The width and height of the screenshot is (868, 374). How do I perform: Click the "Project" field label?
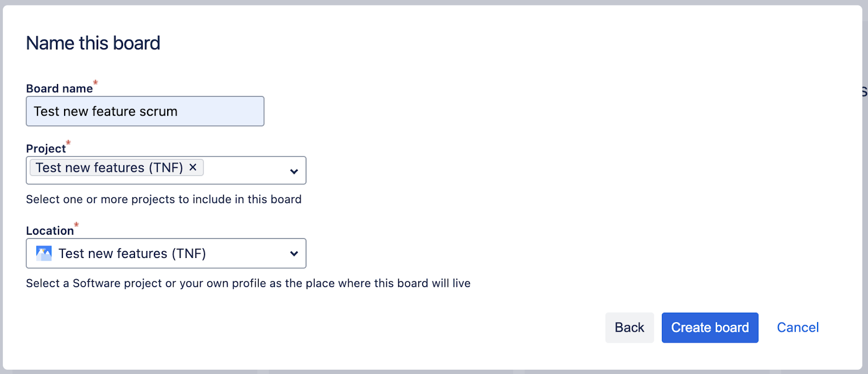pyautogui.click(x=46, y=149)
